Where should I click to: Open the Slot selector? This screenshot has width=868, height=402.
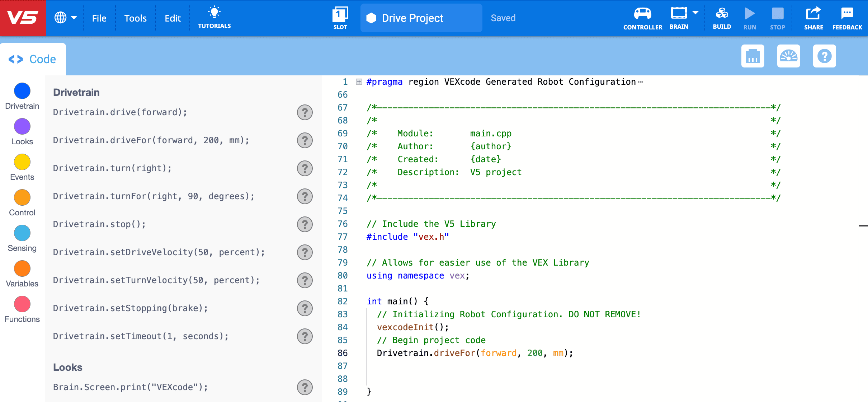340,17
